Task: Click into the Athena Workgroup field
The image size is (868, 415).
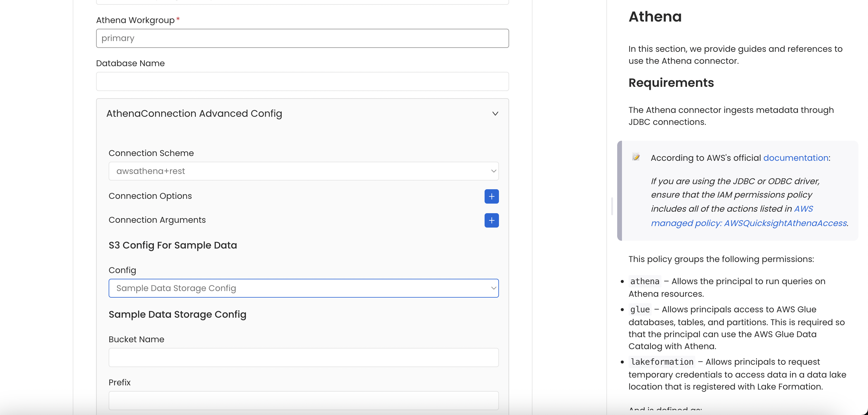Action: pyautogui.click(x=302, y=38)
